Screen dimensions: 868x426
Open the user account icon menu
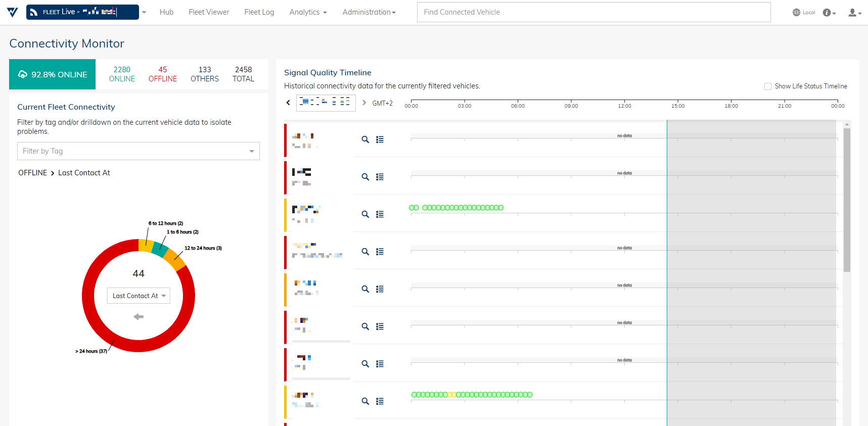pyautogui.click(x=855, y=13)
